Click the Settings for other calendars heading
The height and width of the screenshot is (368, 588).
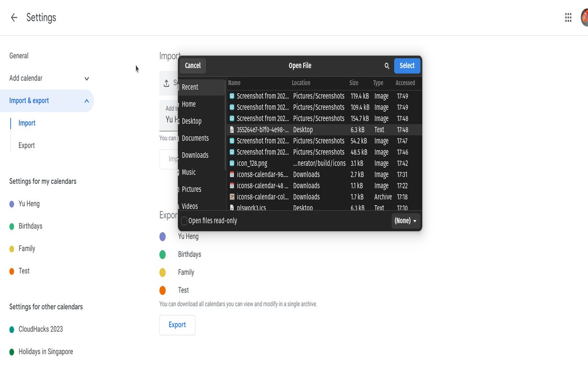pyautogui.click(x=46, y=307)
